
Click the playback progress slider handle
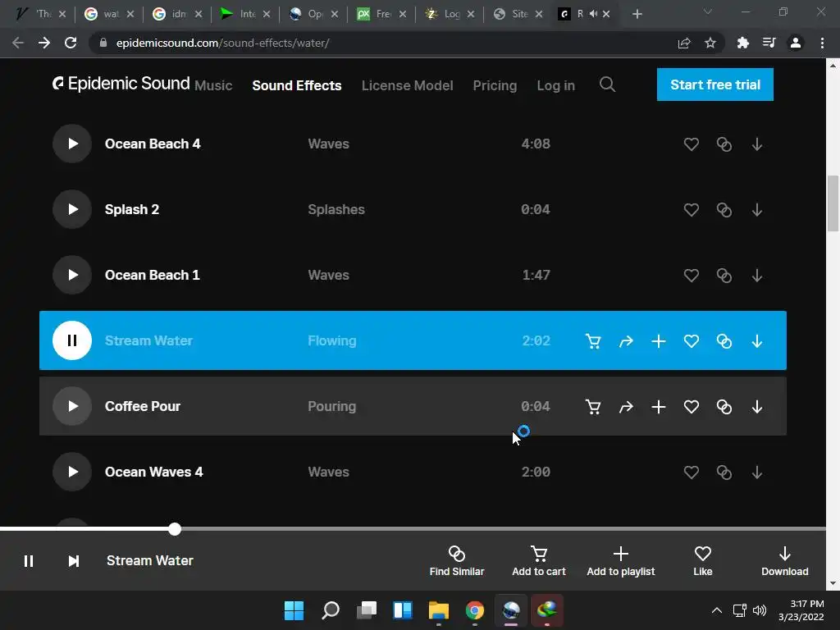click(175, 529)
